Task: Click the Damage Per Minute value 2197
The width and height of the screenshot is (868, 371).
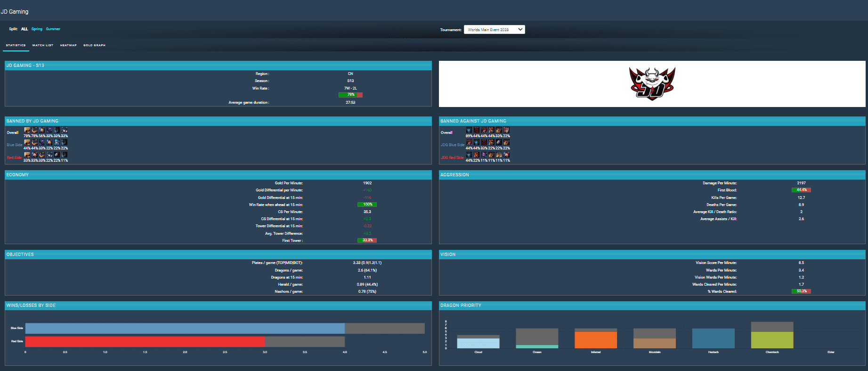Action: (x=801, y=183)
